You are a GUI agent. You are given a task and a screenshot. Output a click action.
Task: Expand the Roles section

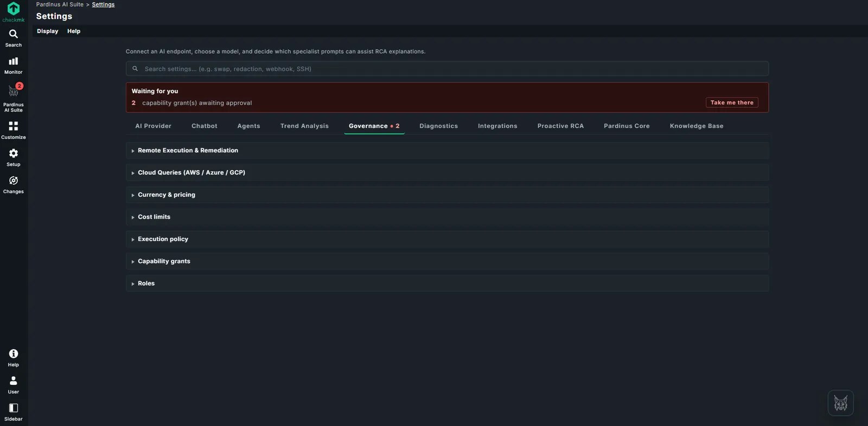[x=447, y=283]
